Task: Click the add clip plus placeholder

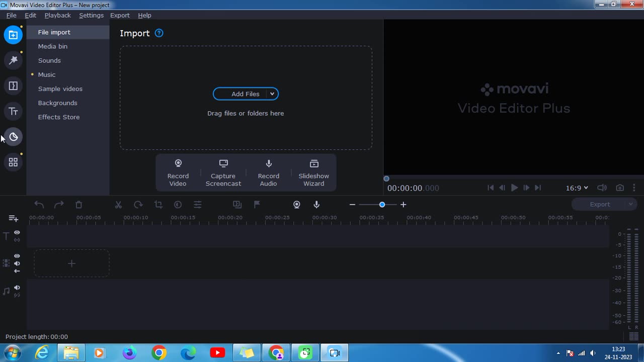Action: pos(71,263)
